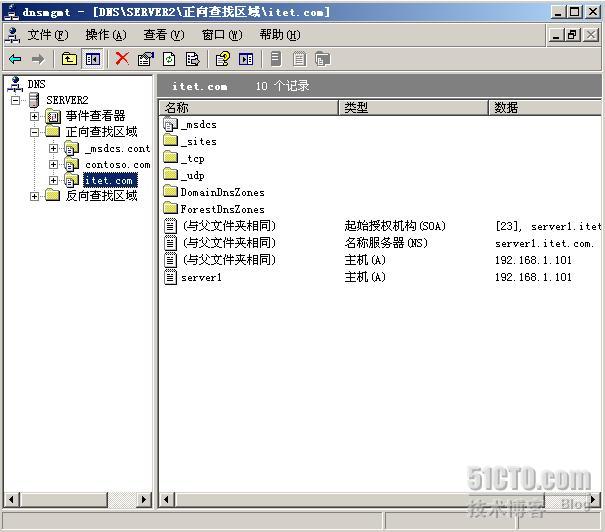
Task: Click the 起始授权机构 (SOA) type cell
Action: (x=395, y=226)
